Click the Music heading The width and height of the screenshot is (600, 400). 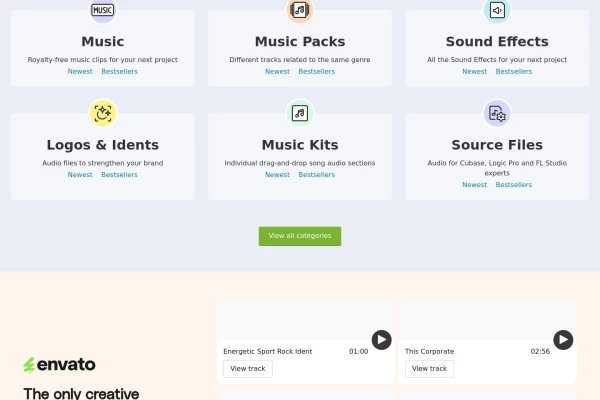point(103,41)
